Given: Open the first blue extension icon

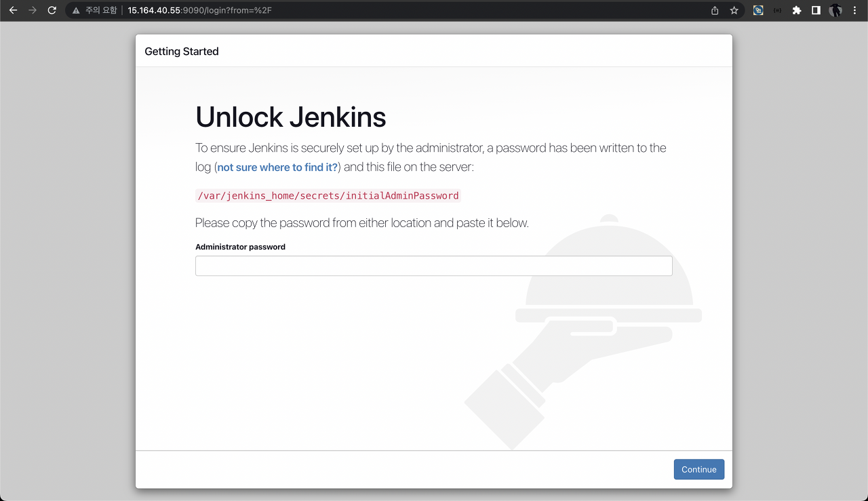Looking at the screenshot, I should pyautogui.click(x=758, y=11).
